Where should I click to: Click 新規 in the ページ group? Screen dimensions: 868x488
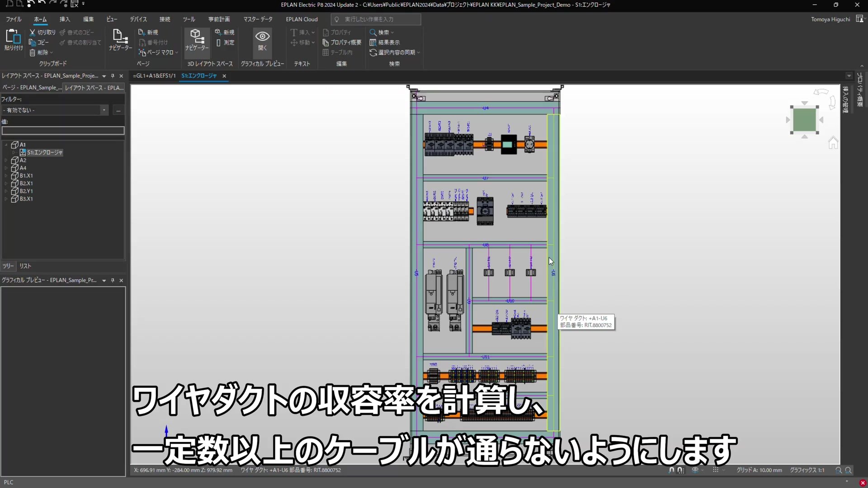point(148,33)
